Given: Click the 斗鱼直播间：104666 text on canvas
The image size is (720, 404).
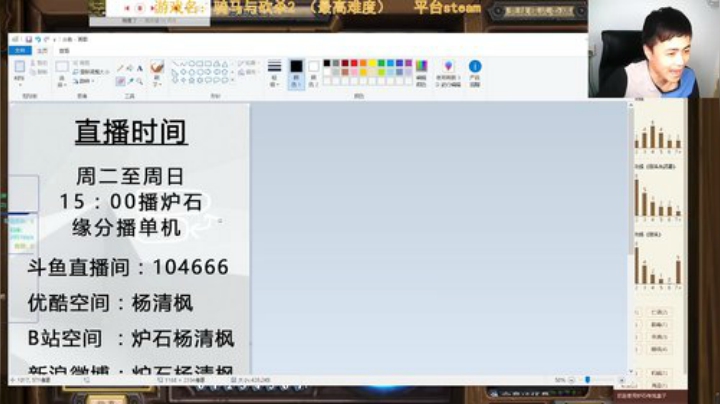Looking at the screenshot, I should coord(128,267).
